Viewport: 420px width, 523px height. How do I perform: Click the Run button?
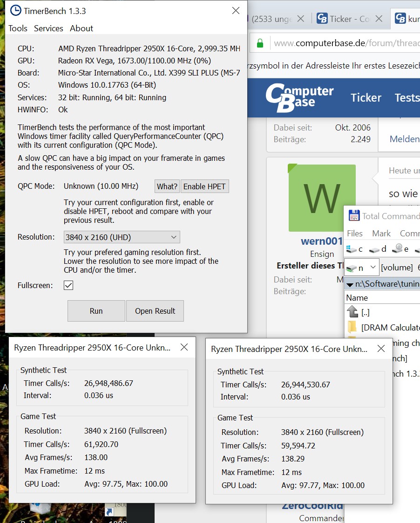tap(96, 311)
